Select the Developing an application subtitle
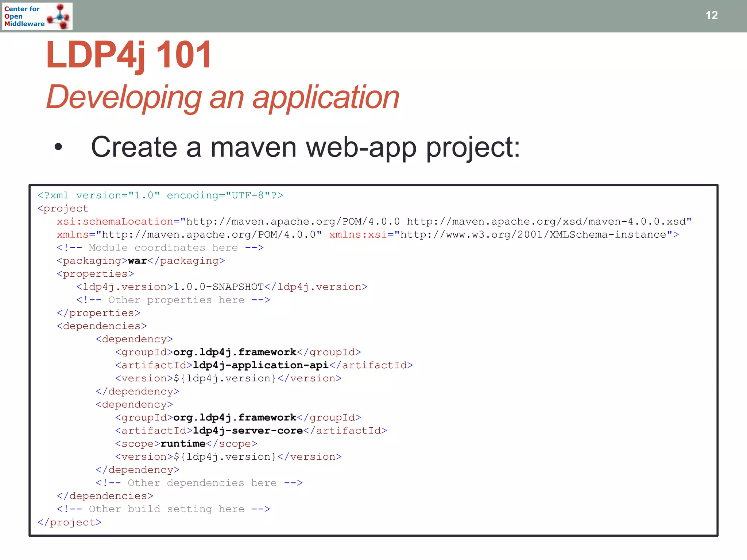The width and height of the screenshot is (747, 560). (x=222, y=97)
